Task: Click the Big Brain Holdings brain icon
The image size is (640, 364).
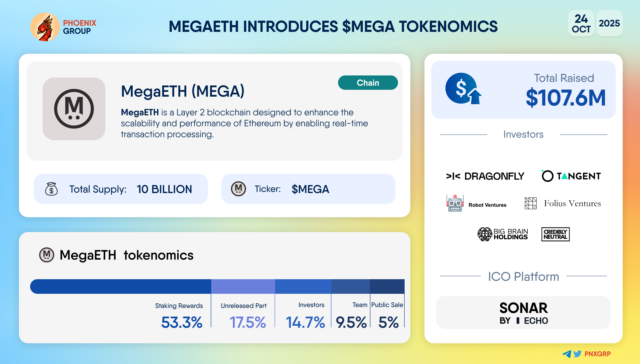Action: coord(485,234)
